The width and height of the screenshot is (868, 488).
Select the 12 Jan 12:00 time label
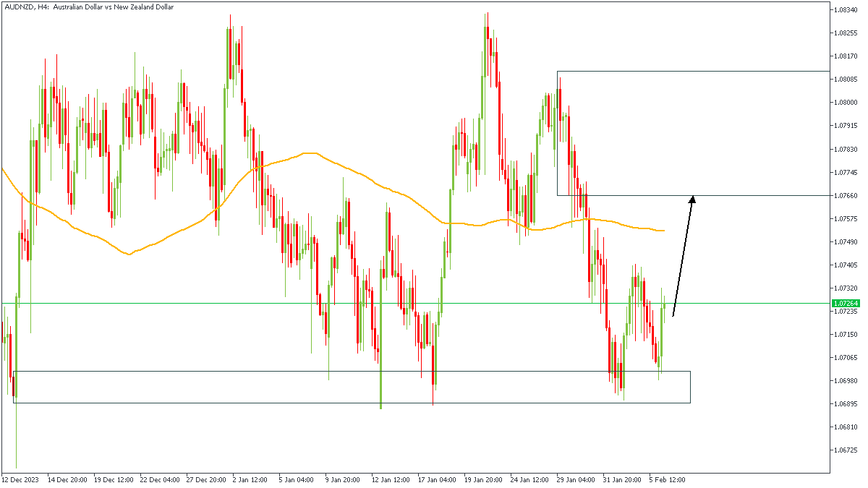click(391, 479)
